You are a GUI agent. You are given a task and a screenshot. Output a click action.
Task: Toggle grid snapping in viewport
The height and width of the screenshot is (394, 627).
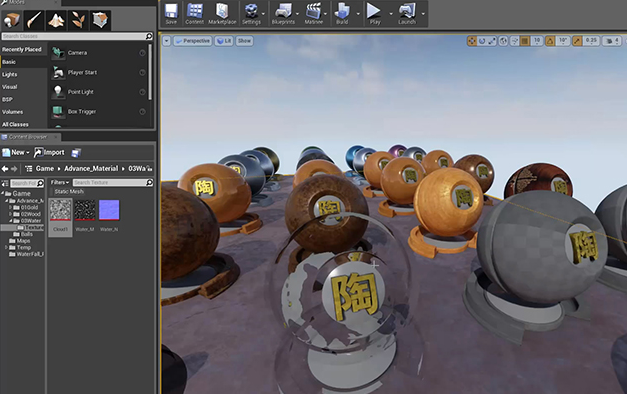click(525, 41)
